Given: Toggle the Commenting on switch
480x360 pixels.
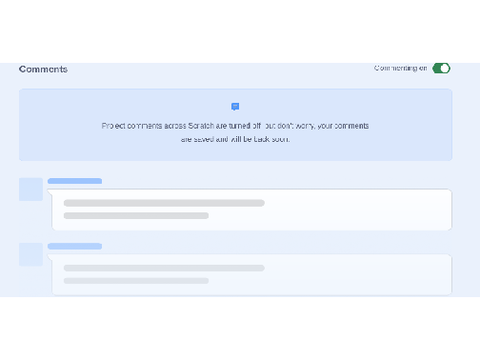Looking at the screenshot, I should pyautogui.click(x=441, y=68).
